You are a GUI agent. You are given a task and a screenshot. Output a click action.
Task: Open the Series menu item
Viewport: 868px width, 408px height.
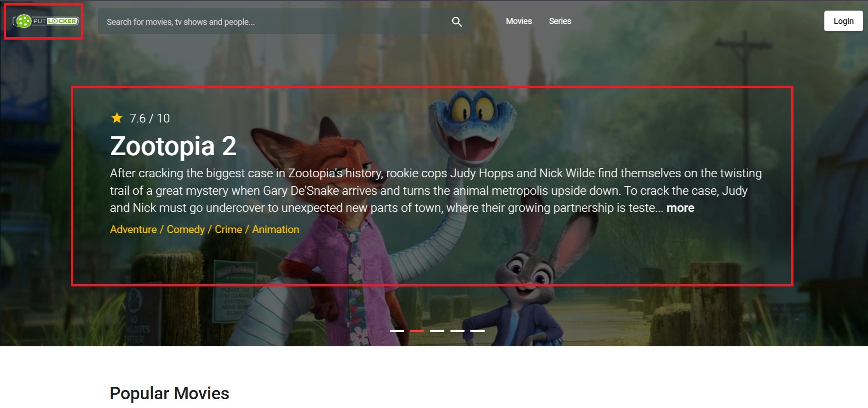tap(560, 21)
